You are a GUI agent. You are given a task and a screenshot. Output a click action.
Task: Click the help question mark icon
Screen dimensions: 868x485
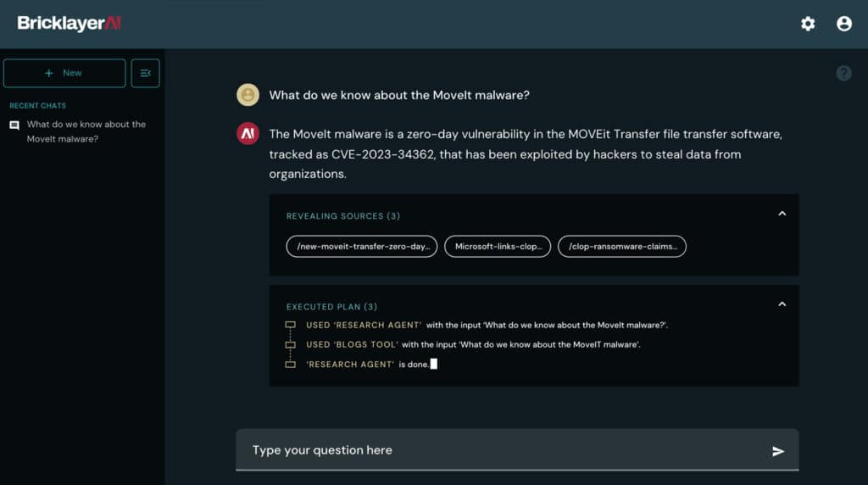[x=843, y=73]
